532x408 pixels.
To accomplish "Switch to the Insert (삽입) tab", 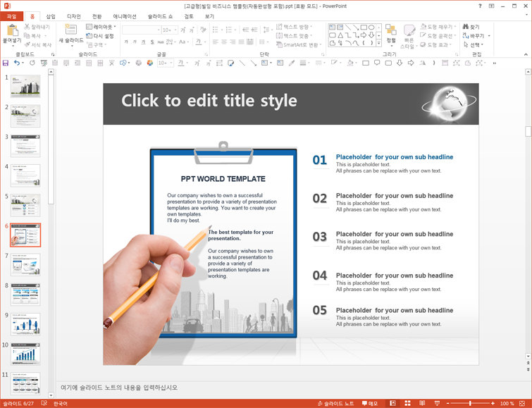I will click(x=51, y=16).
